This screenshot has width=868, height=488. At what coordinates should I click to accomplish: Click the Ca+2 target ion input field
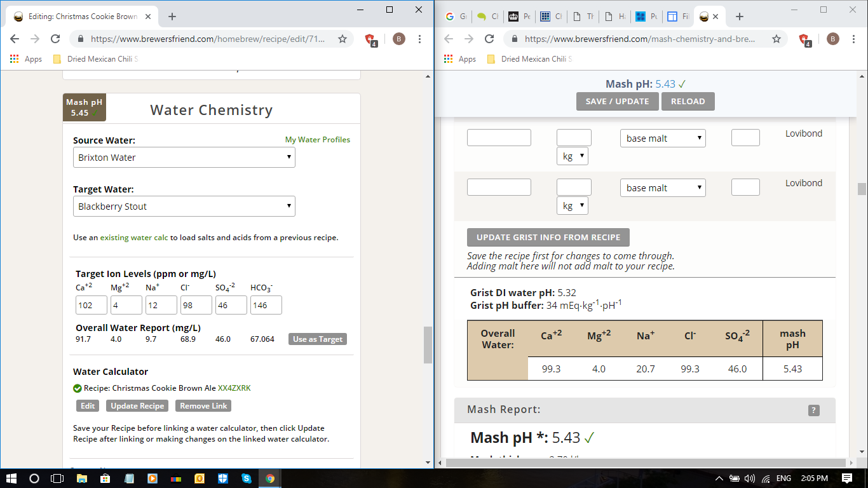92,306
